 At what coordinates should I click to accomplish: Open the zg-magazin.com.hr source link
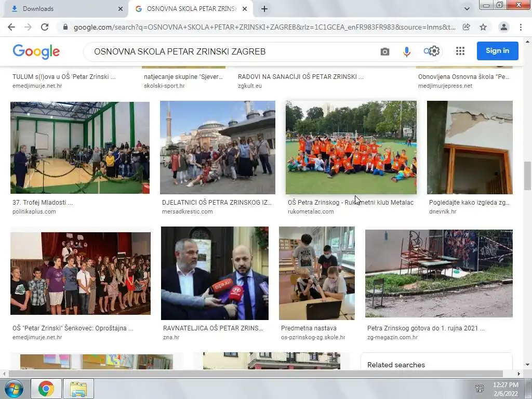(393, 337)
